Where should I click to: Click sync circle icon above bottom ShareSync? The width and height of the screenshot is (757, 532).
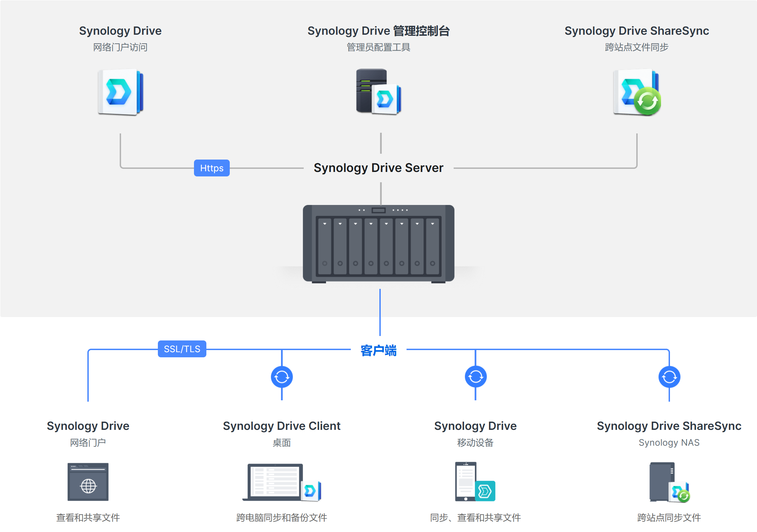coord(669,377)
